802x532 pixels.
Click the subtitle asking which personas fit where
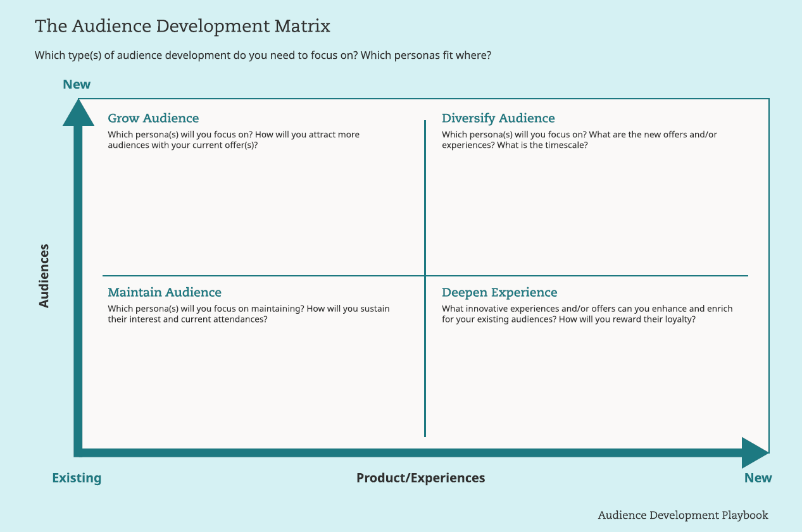[263, 56]
